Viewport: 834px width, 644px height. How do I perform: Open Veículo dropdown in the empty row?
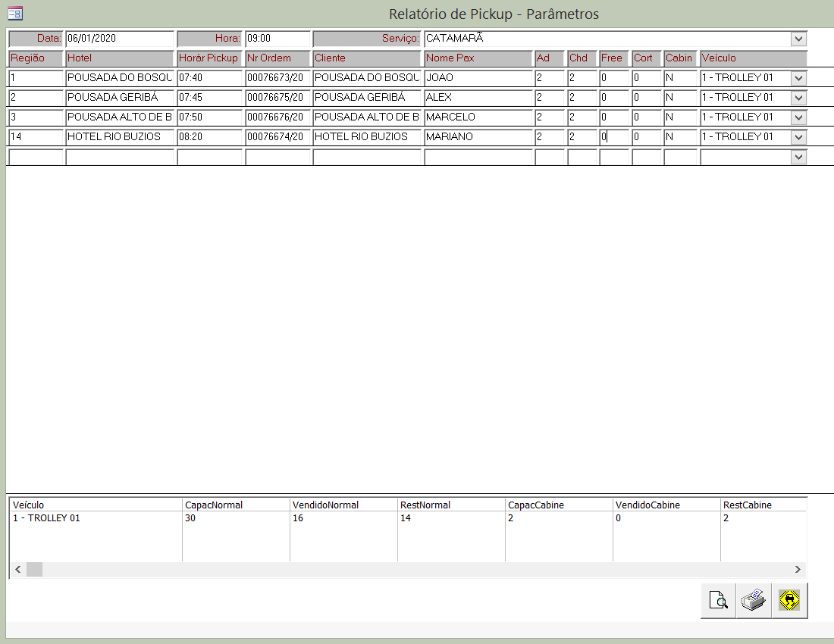(798, 157)
